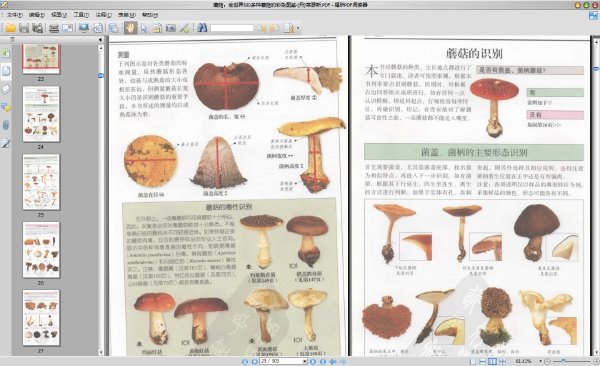The image size is (600, 366).
Task: Click the thumbnail panel scroll-up arrow
Action: click(101, 48)
